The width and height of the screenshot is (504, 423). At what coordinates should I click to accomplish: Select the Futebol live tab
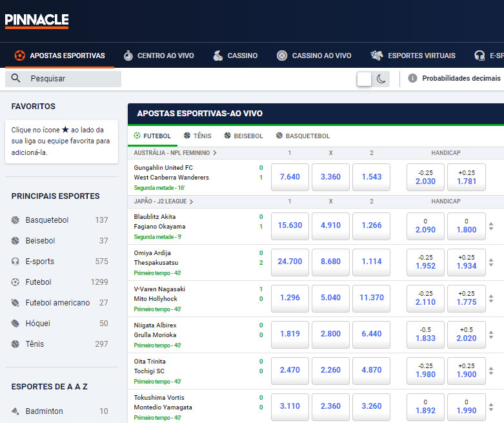pyautogui.click(x=152, y=136)
